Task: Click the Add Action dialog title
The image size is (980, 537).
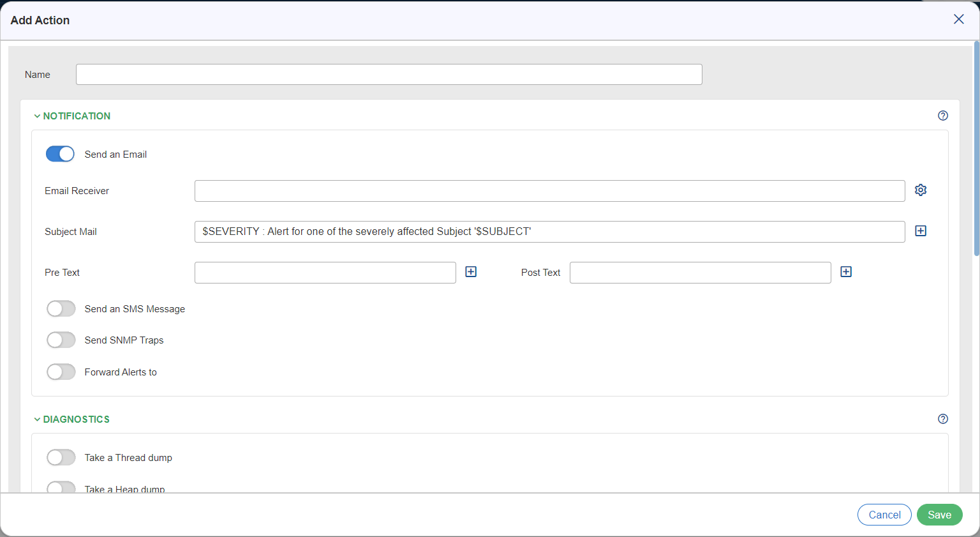Action: 40,20
